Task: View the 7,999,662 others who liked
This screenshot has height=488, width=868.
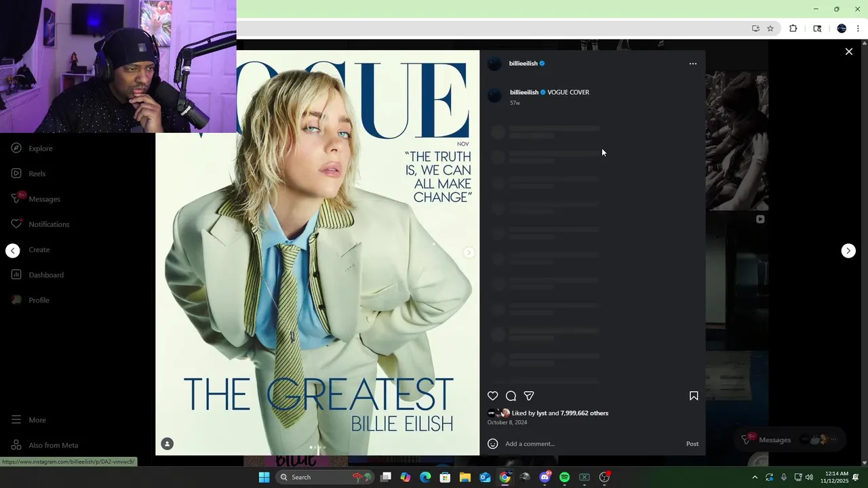Action: coord(584,413)
